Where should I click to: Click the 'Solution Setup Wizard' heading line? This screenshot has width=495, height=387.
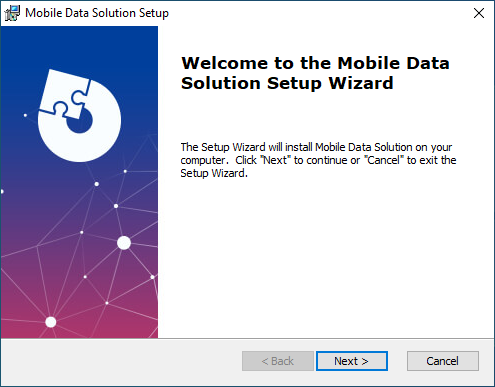(x=287, y=83)
